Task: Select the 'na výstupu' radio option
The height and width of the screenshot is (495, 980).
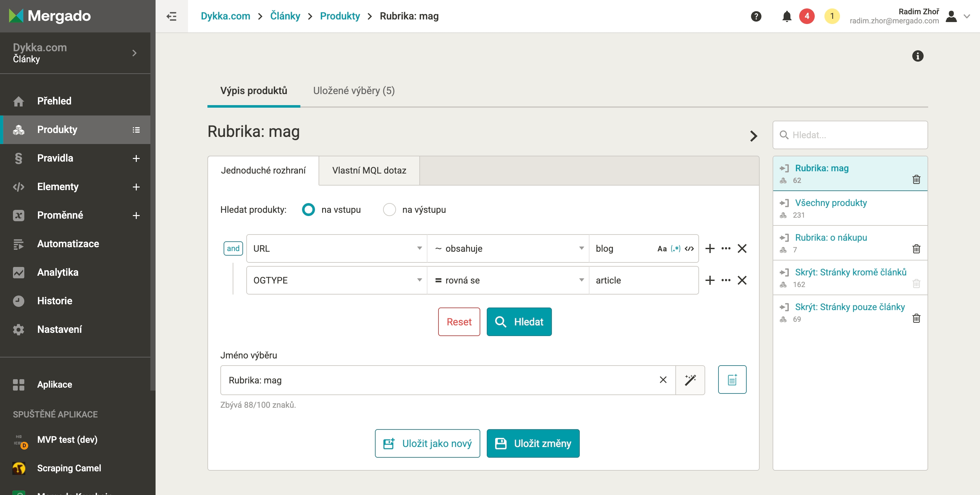Action: click(389, 210)
